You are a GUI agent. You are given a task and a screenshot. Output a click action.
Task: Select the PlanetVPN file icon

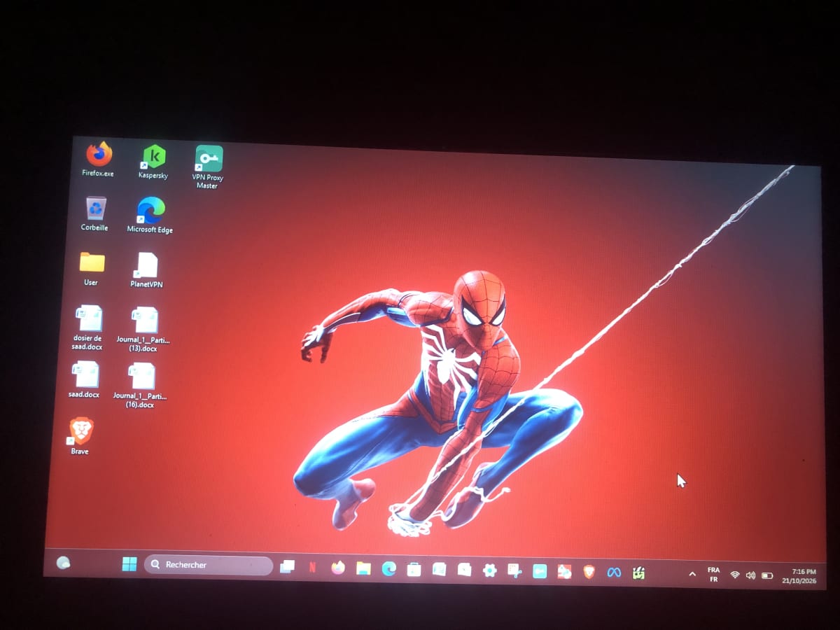[x=147, y=270]
